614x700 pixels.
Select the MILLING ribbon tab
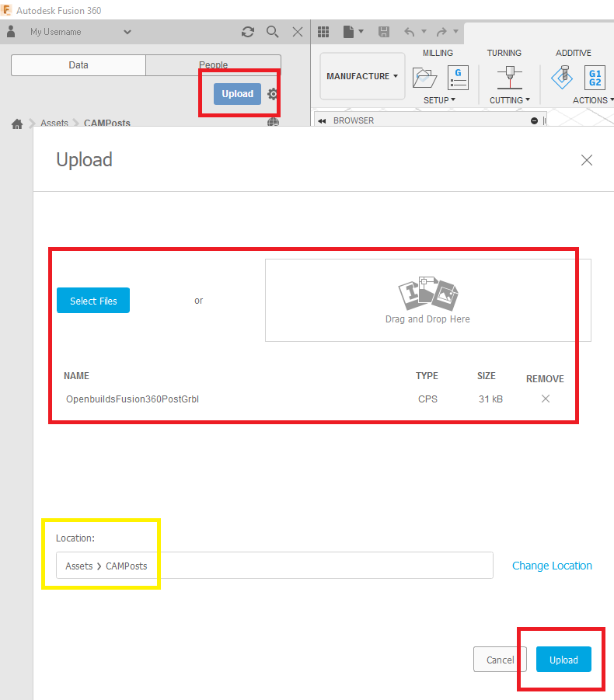point(438,53)
